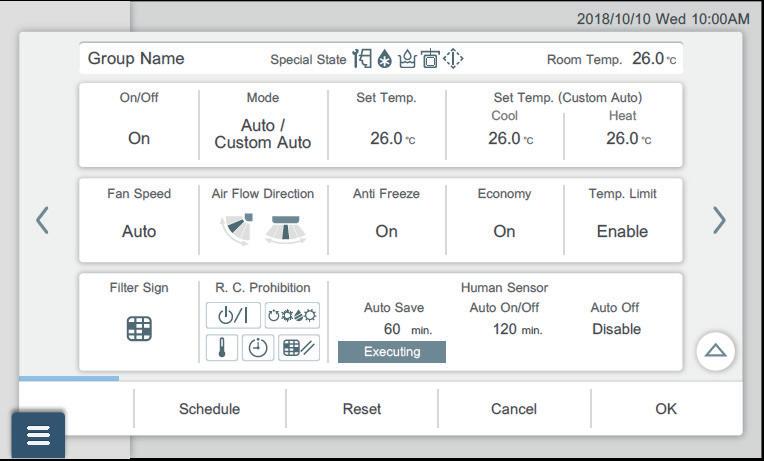The width and height of the screenshot is (764, 461).
Task: Select the timer clock prohibition icon
Action: coord(257,347)
